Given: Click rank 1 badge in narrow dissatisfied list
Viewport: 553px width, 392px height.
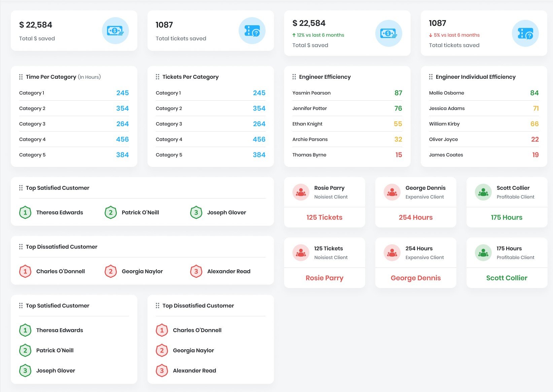Looking at the screenshot, I should click(162, 330).
